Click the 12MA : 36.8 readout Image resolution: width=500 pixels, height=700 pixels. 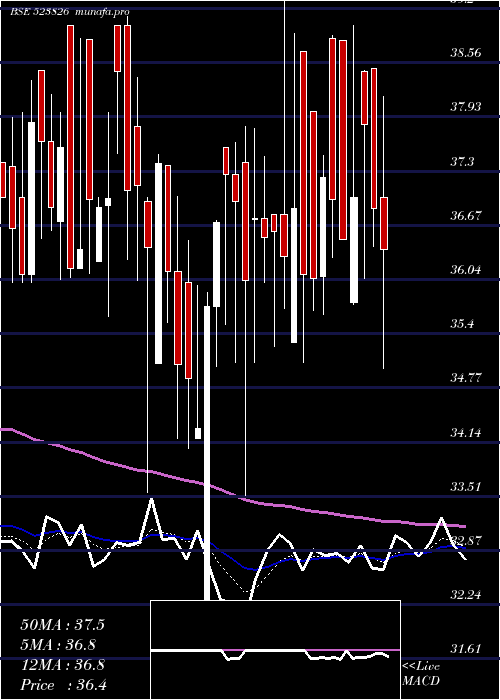[62, 665]
